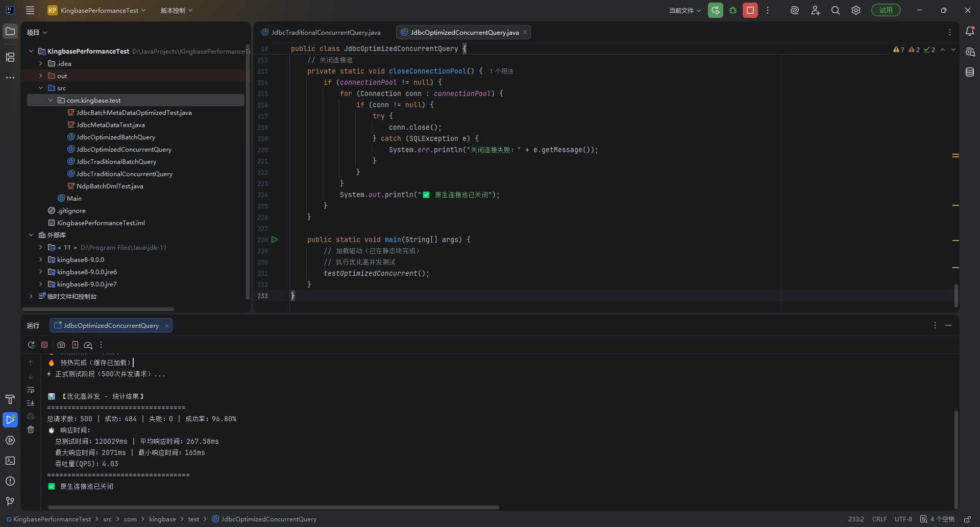Open the Database tool window
The height and width of the screenshot is (527, 980).
(x=970, y=73)
